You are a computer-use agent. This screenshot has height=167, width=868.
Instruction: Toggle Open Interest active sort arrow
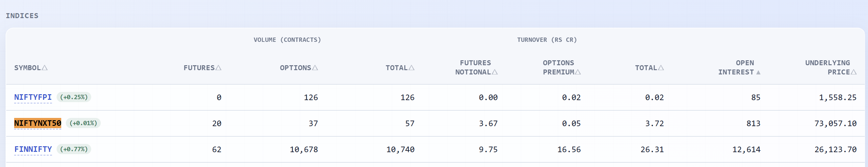click(x=758, y=72)
